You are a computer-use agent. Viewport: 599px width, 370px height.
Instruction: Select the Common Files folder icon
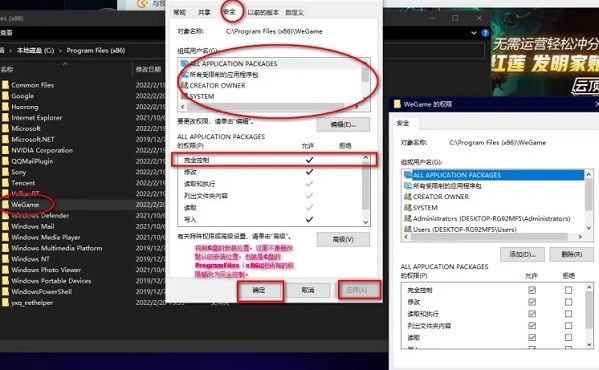coord(5,85)
